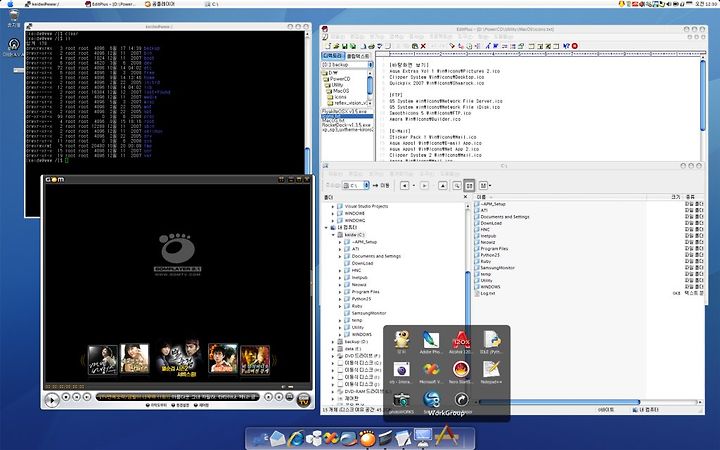Click the Internet Explorer icon in the dock
This screenshot has width=720, height=450.
coord(296,439)
